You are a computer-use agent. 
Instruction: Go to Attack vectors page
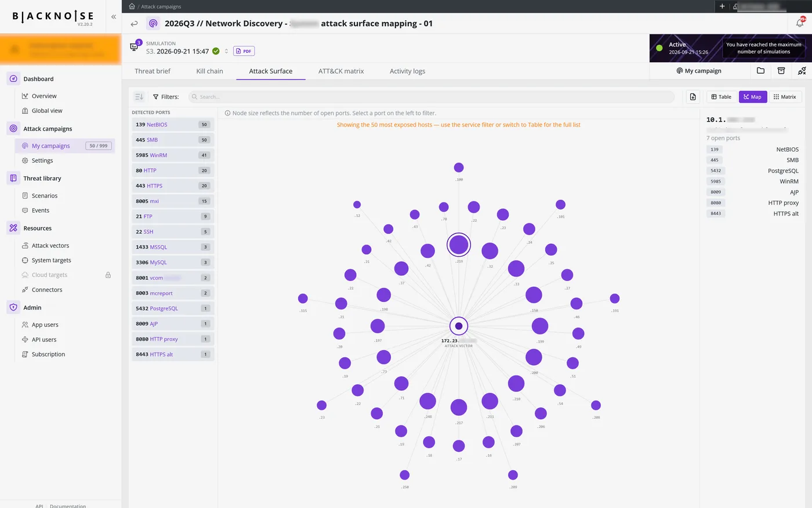click(x=50, y=246)
